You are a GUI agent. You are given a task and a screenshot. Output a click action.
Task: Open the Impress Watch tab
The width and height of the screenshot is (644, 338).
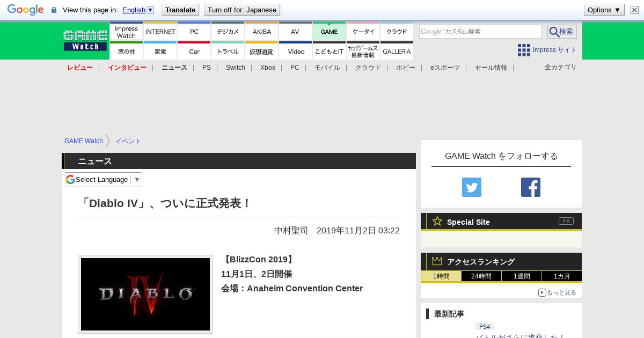(126, 32)
